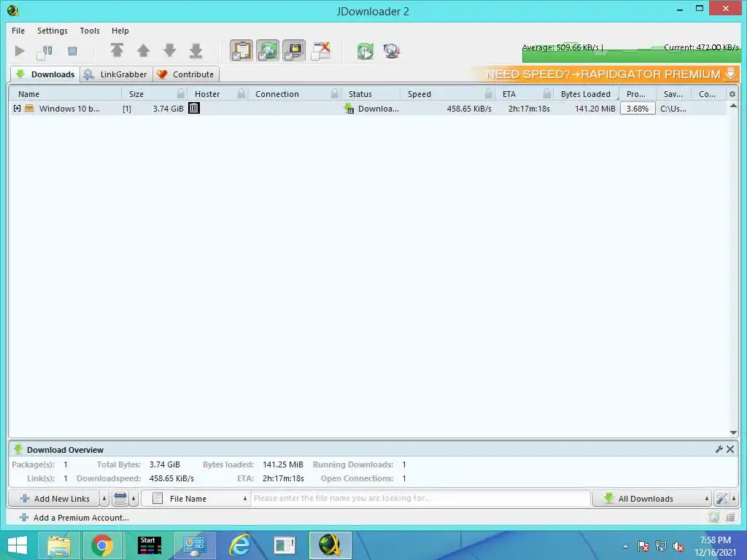This screenshot has width=747, height=560.
Task: Click the speed graph in the toolbar
Action: coord(631,52)
